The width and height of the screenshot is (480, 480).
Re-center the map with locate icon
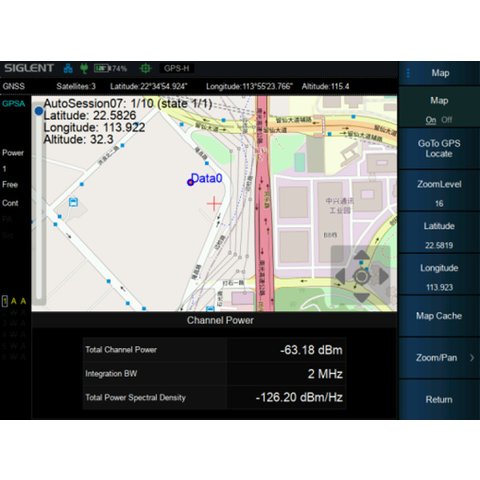coord(361,276)
